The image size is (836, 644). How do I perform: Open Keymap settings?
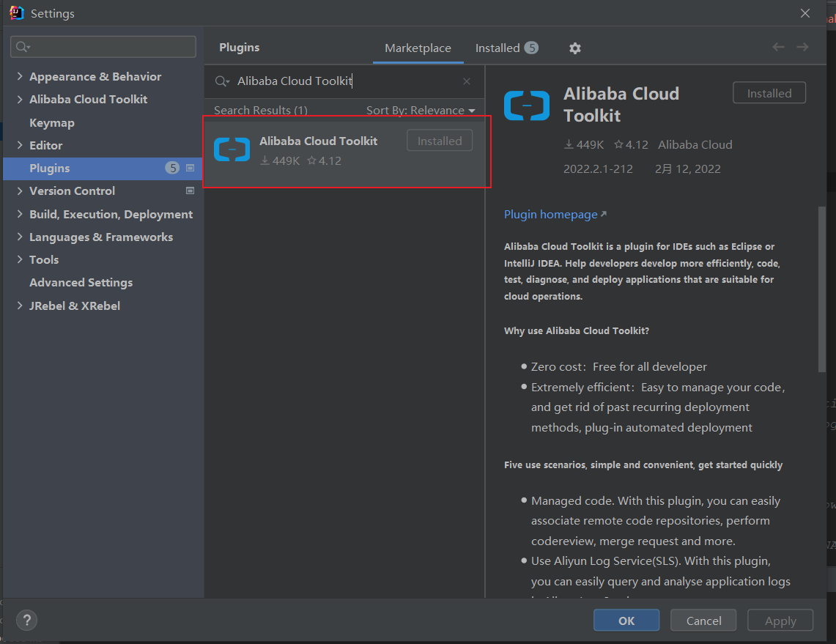[52, 122]
